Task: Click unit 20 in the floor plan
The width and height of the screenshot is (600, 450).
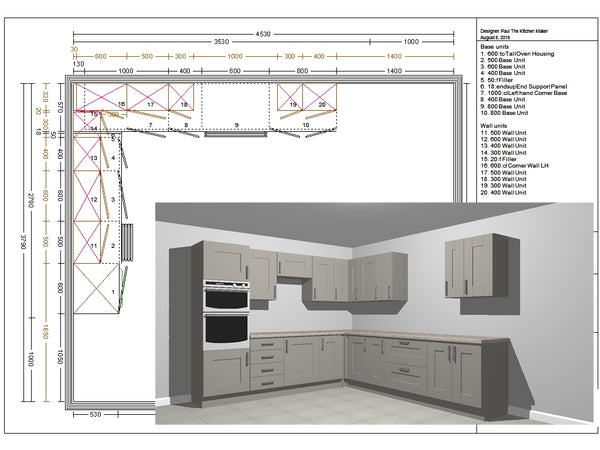Action: point(323,103)
